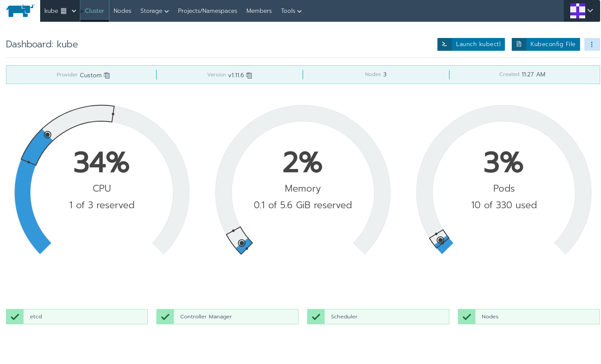Click the CPU gauge circular node marker
The width and height of the screenshot is (601, 364).
pyautogui.click(x=47, y=135)
